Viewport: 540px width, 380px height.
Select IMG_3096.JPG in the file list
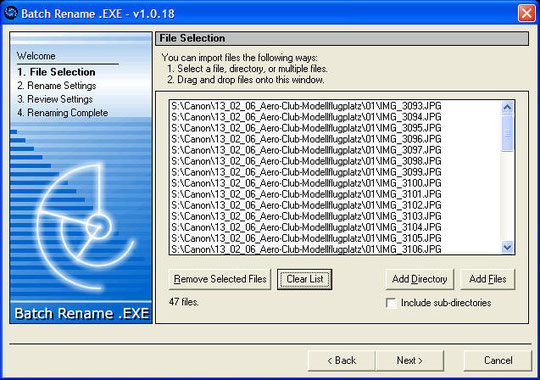[x=306, y=139]
